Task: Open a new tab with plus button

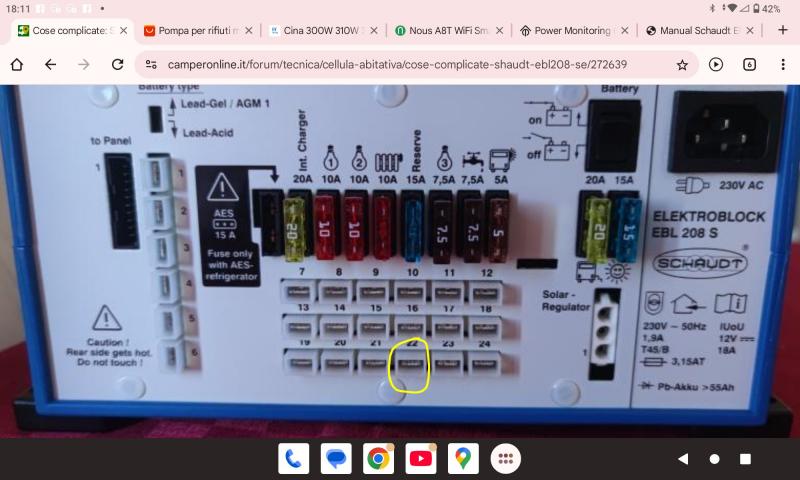Action: [x=783, y=30]
